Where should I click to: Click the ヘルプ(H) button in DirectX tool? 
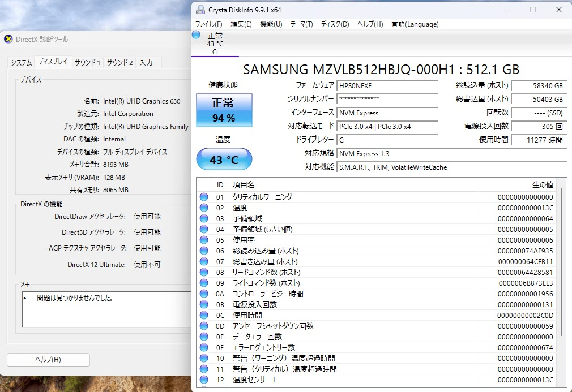48,360
